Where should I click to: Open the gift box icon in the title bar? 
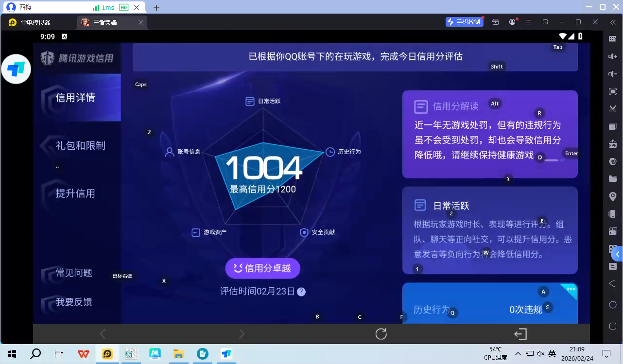click(x=495, y=22)
